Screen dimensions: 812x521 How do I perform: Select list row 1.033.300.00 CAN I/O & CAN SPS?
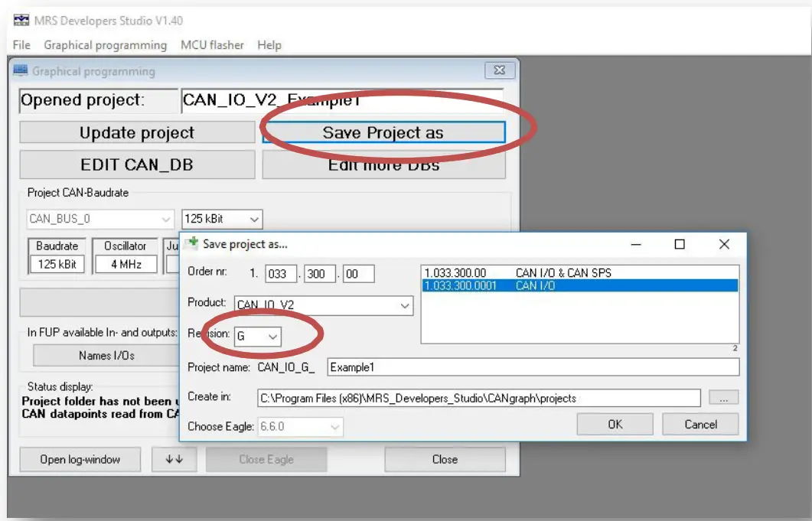coord(580,273)
